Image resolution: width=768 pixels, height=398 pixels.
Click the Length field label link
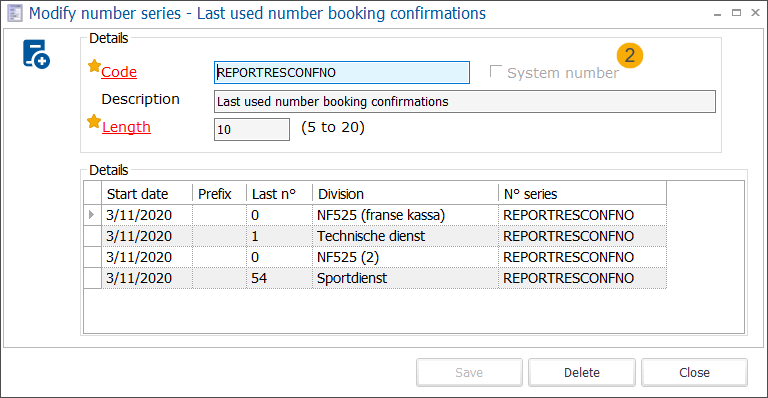[x=126, y=127]
